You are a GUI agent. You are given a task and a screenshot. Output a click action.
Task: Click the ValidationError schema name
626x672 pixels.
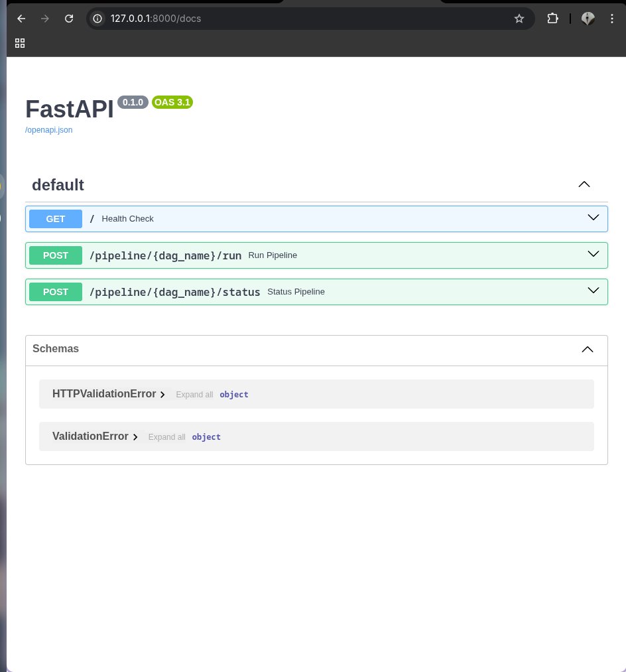coord(90,436)
